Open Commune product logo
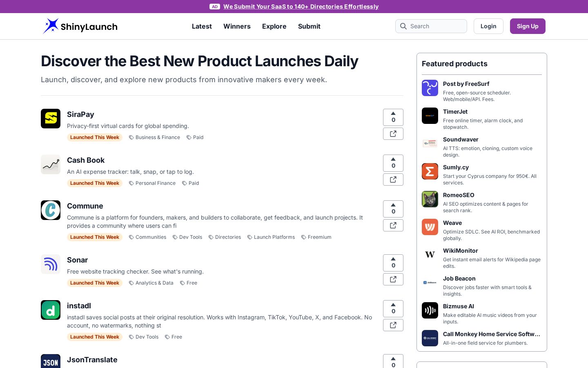The width and height of the screenshot is (588, 368). tap(51, 210)
